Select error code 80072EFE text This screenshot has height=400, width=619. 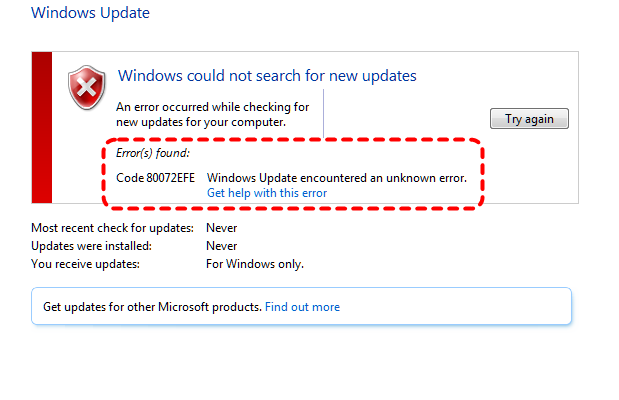156,178
